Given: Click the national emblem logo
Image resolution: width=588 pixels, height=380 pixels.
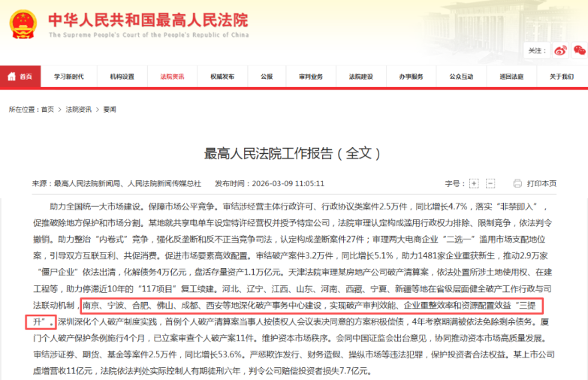Looking at the screenshot, I should point(22,24).
